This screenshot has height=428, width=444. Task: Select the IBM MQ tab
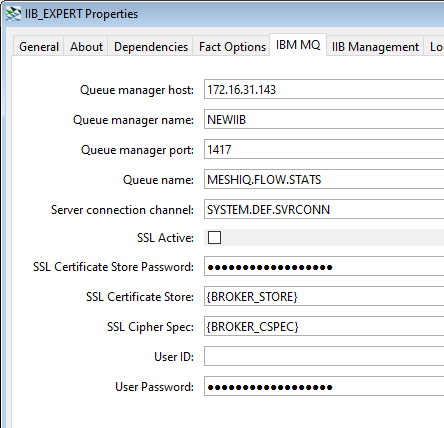298,45
